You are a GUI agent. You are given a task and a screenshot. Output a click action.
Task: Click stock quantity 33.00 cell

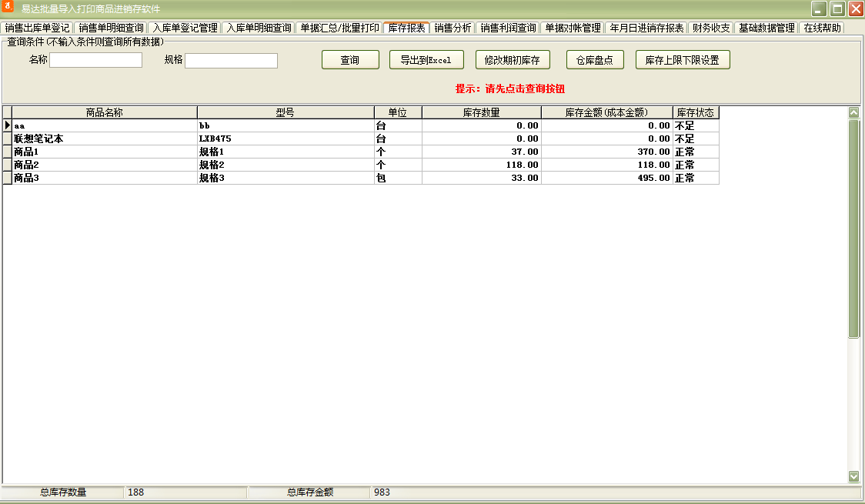pos(482,178)
